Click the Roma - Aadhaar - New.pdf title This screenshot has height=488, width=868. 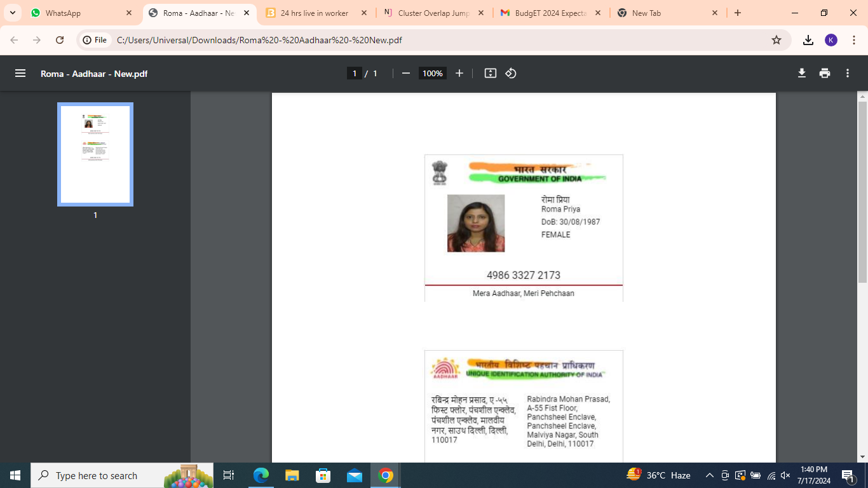coord(94,74)
